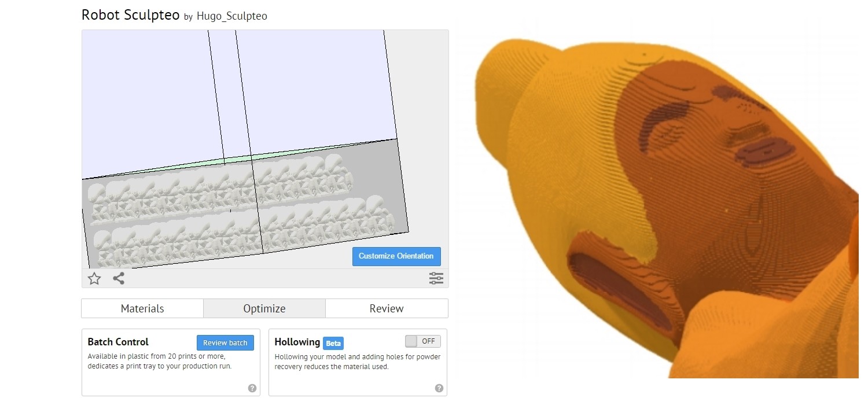Click the Hollowing help question mark
The width and height of the screenshot is (868, 409).
(x=439, y=388)
